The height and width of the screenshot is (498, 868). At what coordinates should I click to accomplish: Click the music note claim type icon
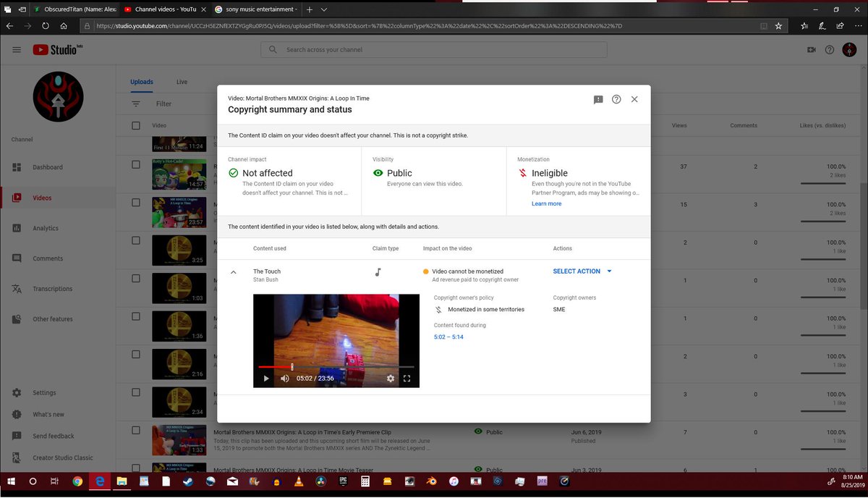[378, 272]
